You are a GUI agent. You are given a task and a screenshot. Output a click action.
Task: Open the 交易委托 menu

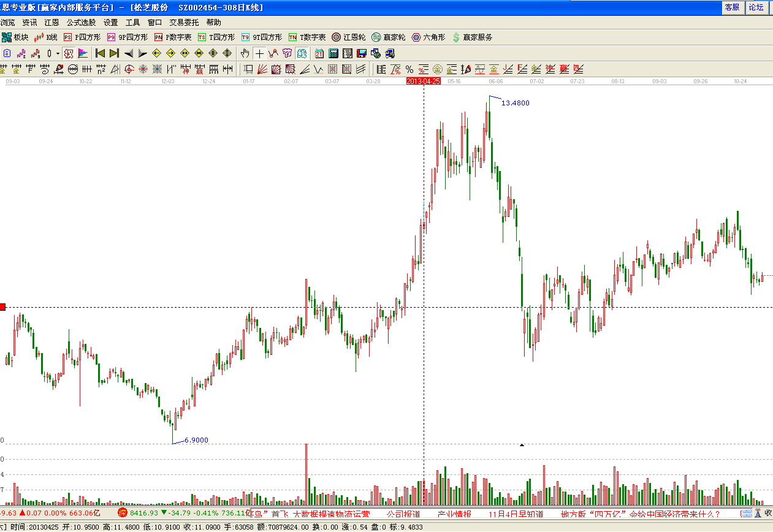point(184,22)
